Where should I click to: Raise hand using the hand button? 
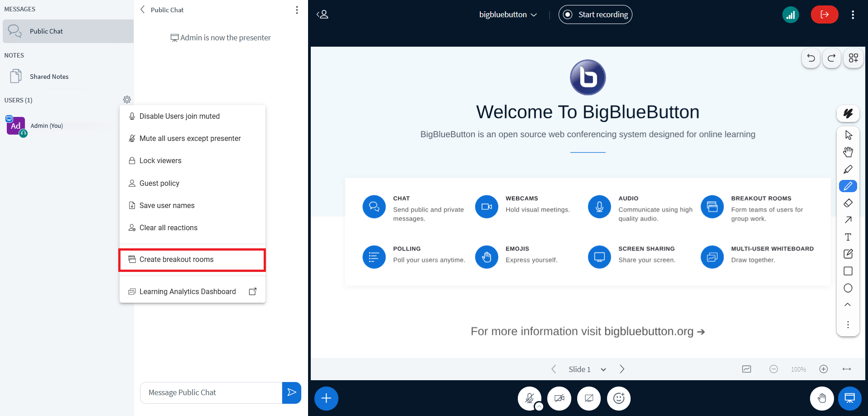pyautogui.click(x=822, y=398)
